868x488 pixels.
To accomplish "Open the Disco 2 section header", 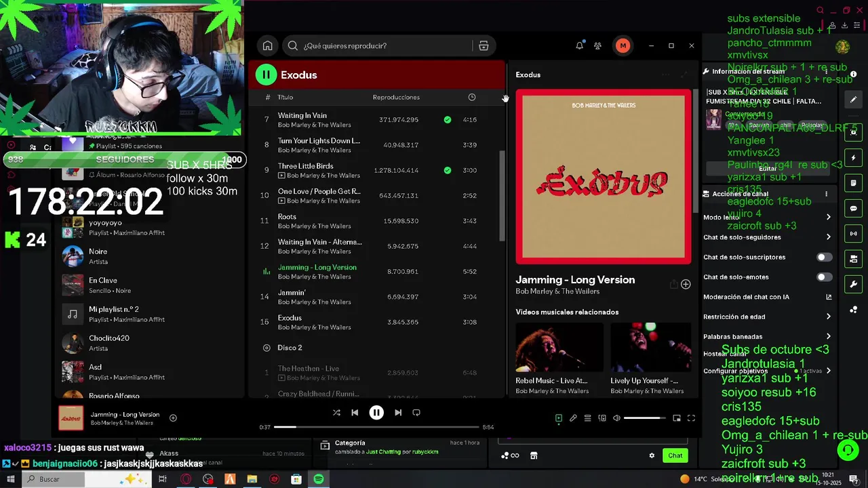I will click(290, 348).
